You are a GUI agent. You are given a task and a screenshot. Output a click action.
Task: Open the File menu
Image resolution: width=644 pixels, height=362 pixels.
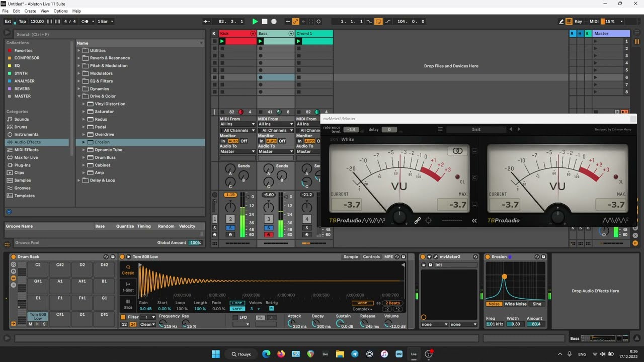tap(5, 11)
